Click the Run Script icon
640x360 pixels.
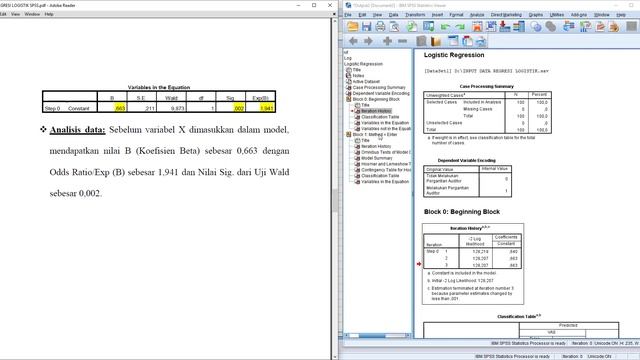[613, 27]
